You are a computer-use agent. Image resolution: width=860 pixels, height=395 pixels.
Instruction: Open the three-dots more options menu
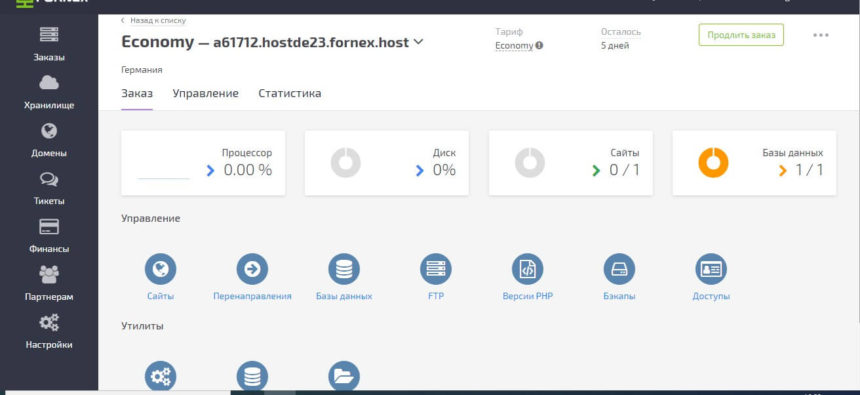tap(821, 35)
